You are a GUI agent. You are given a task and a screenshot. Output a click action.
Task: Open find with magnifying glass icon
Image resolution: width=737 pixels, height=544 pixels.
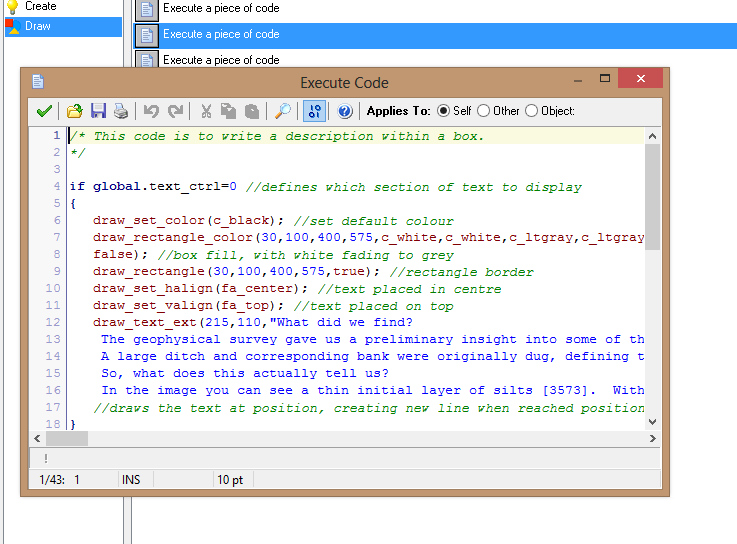(283, 111)
